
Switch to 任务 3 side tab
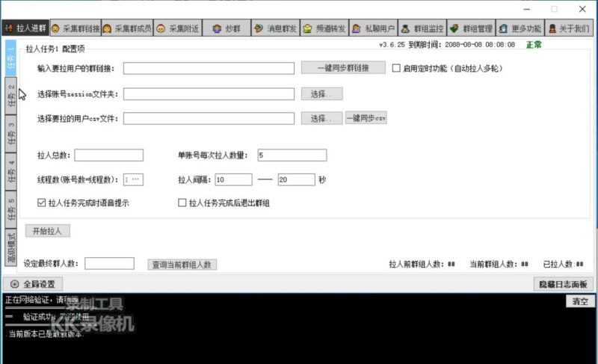coord(10,135)
